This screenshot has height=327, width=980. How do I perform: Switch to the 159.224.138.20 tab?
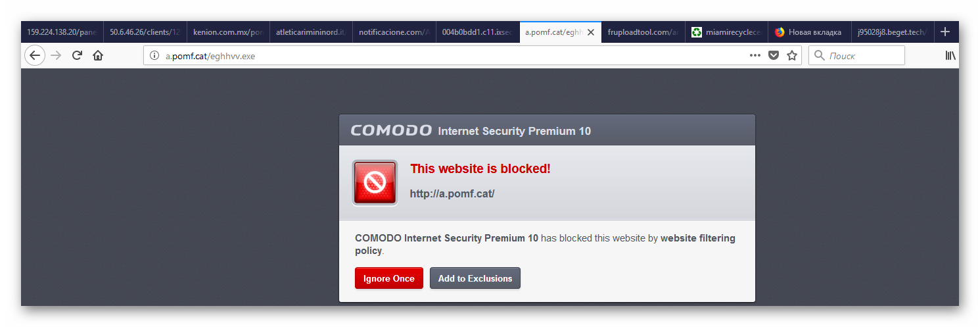(x=62, y=32)
